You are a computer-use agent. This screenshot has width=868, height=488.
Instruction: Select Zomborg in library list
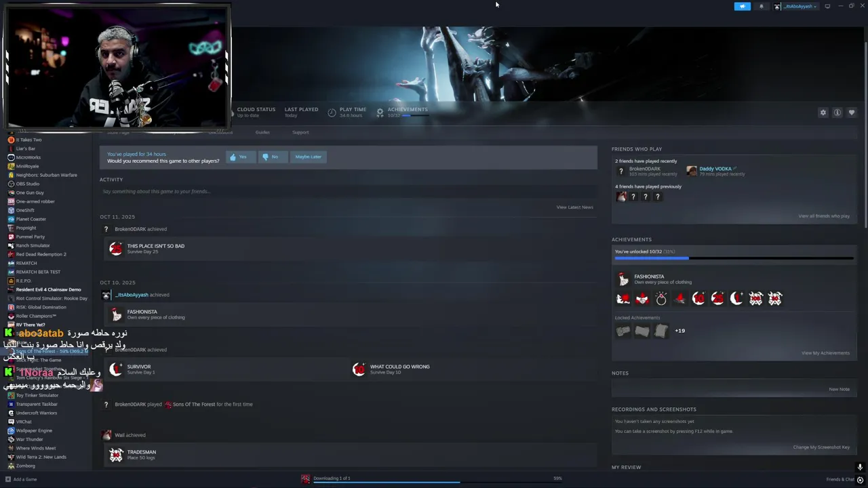(25, 466)
